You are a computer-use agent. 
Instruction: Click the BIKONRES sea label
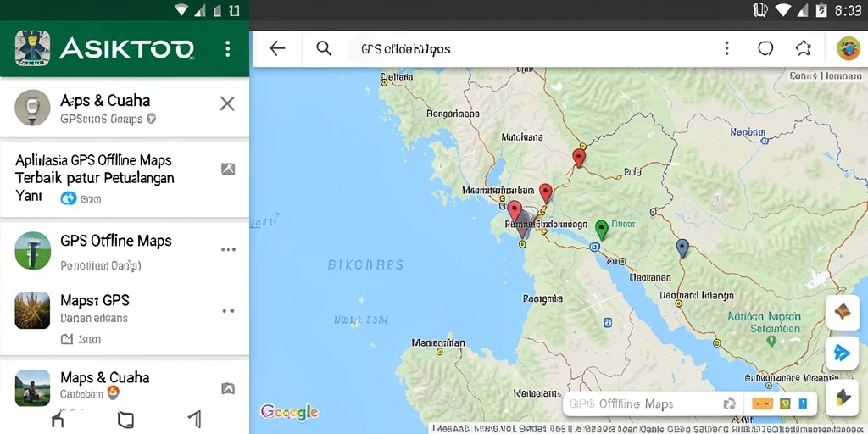point(365,264)
